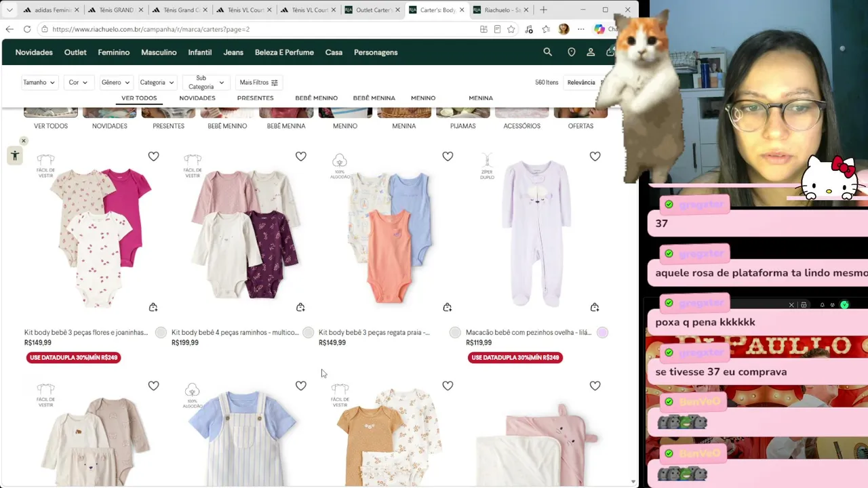Open the Novidades menu

click(34, 52)
